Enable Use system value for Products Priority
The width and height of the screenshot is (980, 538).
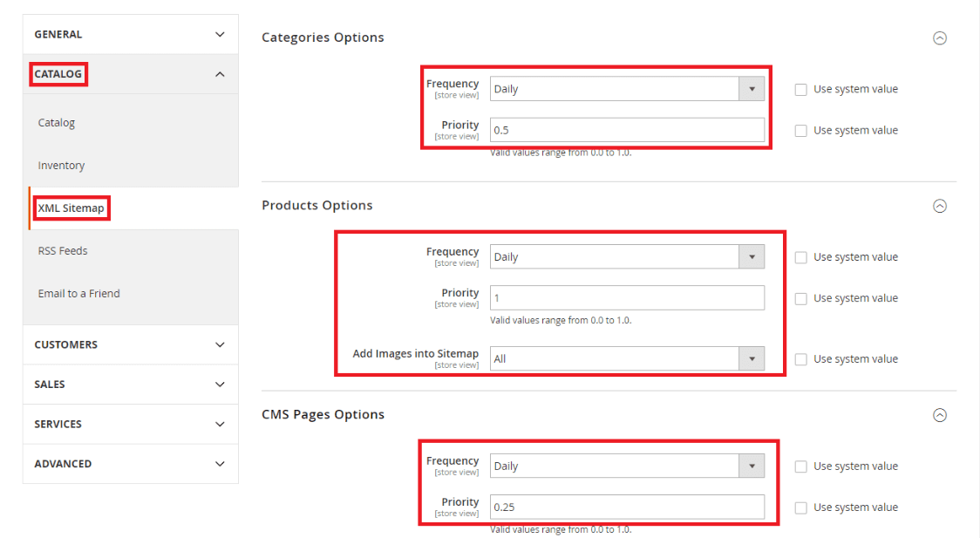800,297
